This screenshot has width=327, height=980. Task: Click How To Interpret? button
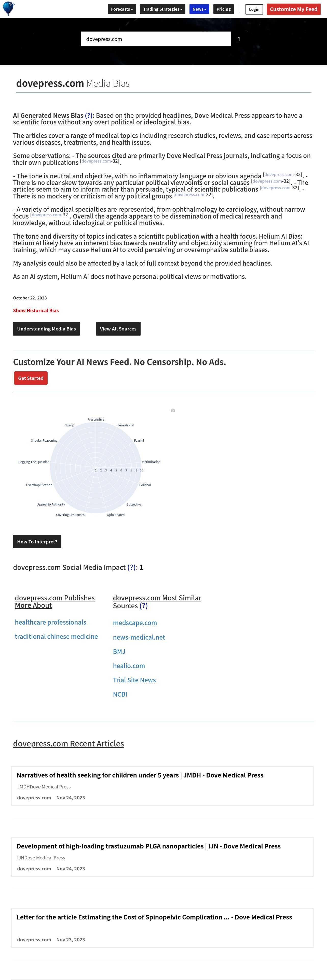[x=37, y=542]
